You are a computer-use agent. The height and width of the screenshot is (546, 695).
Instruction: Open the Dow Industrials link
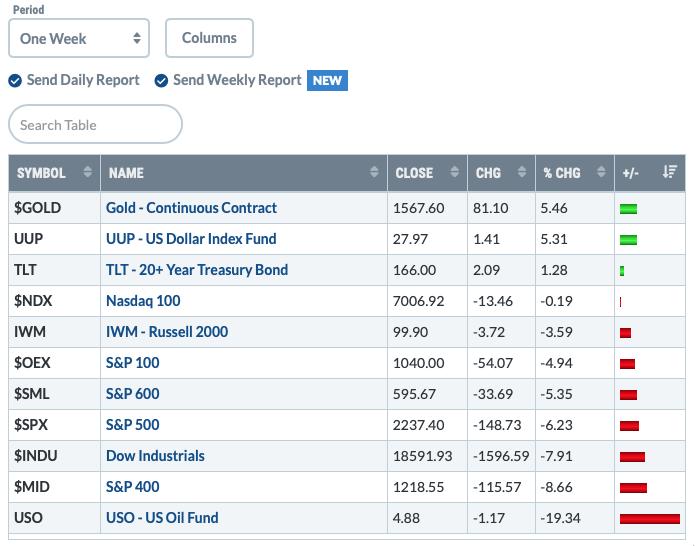pyautogui.click(x=155, y=456)
